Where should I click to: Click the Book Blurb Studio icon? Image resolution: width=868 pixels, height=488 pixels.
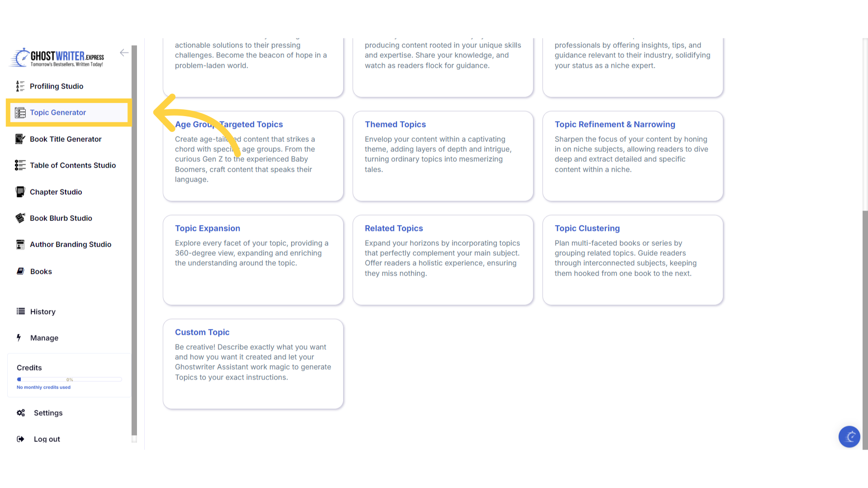click(x=20, y=218)
